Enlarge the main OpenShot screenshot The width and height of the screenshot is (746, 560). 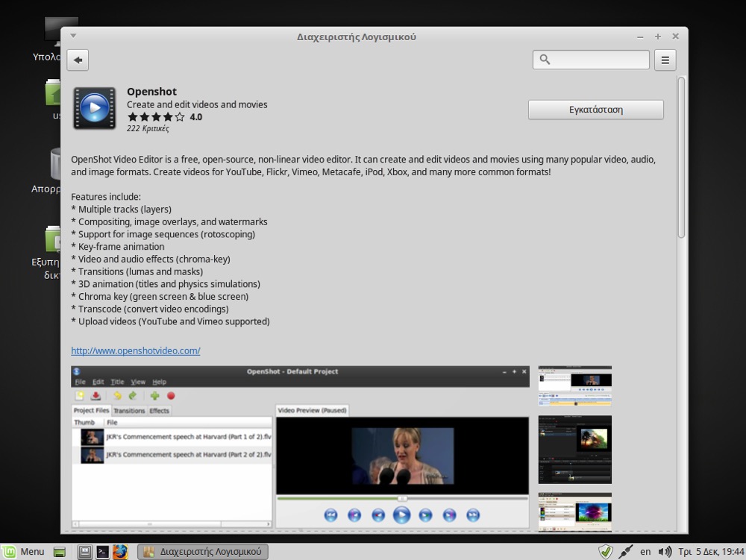[x=300, y=447]
